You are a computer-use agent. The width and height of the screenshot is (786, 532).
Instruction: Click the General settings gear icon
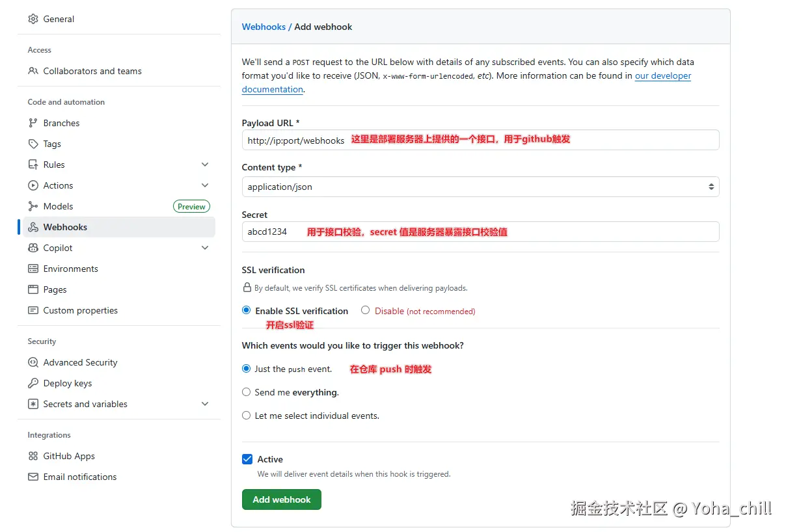33,19
